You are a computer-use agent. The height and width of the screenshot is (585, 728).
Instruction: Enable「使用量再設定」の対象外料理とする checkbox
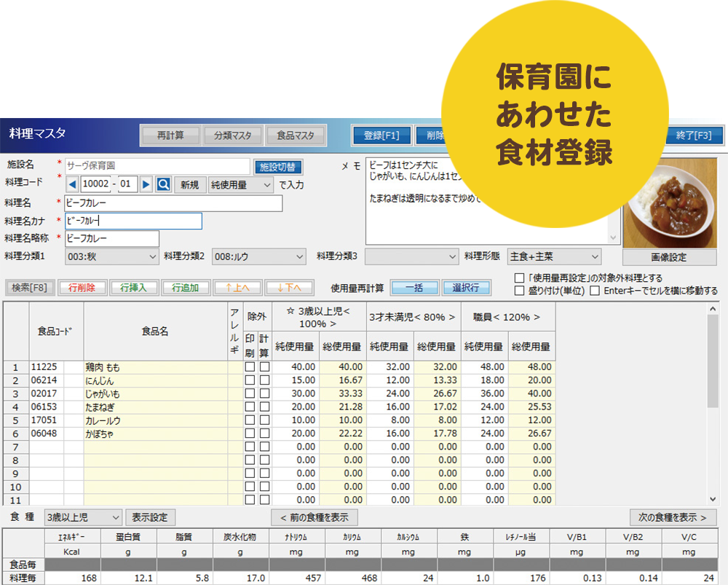pyautogui.click(x=519, y=278)
